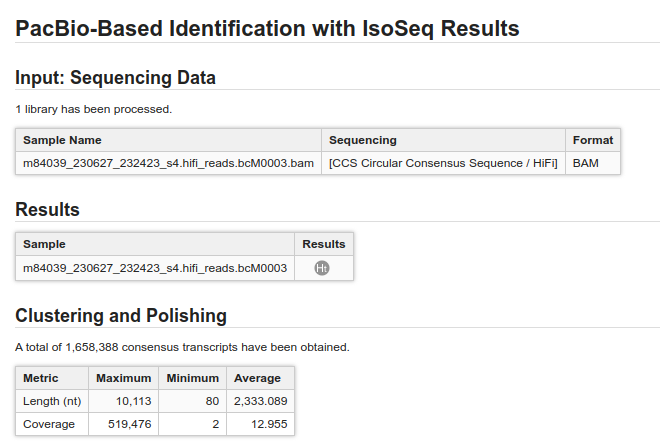
Task: Click the Input: Sequencing Data heading
Action: (x=116, y=77)
